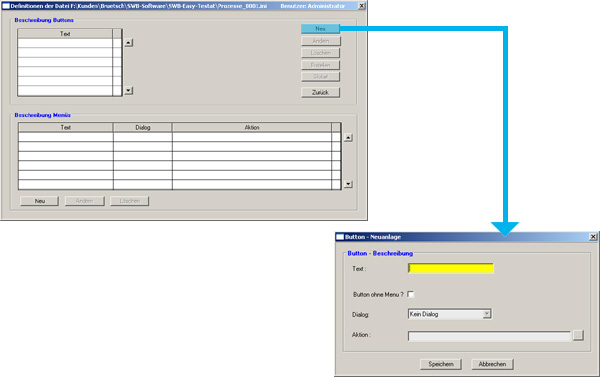Cancel with the Abbrechen button
Image resolution: width=600 pixels, height=377 pixels.
tap(492, 364)
